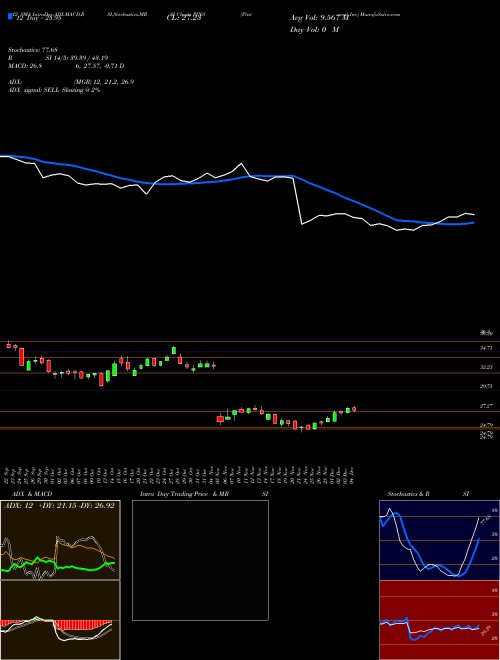Open the red RSI chart panel
Viewport: 500px width, 660px height.
point(439,620)
